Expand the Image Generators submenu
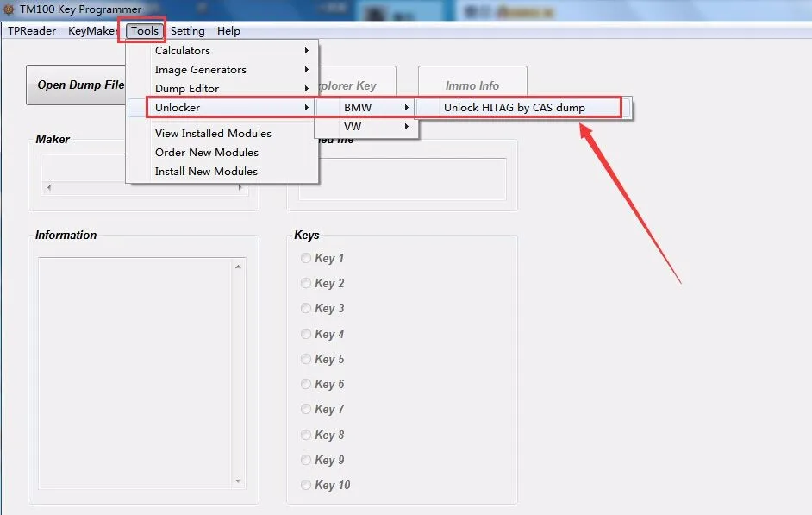Screen dimensions: 812x515 pos(222,69)
